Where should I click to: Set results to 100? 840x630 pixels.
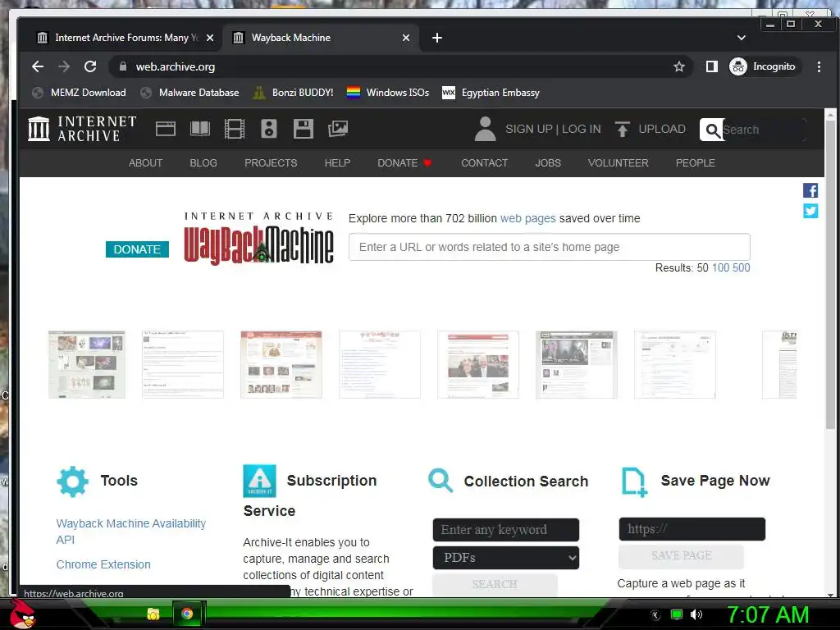click(720, 268)
